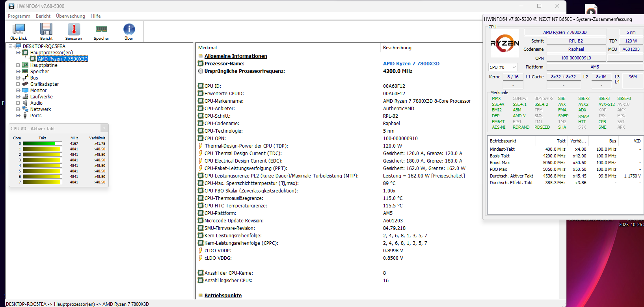Click the AMD Ryzen 7 7800X3D processor name value
This screenshot has height=307, width=644.
coord(411,64)
